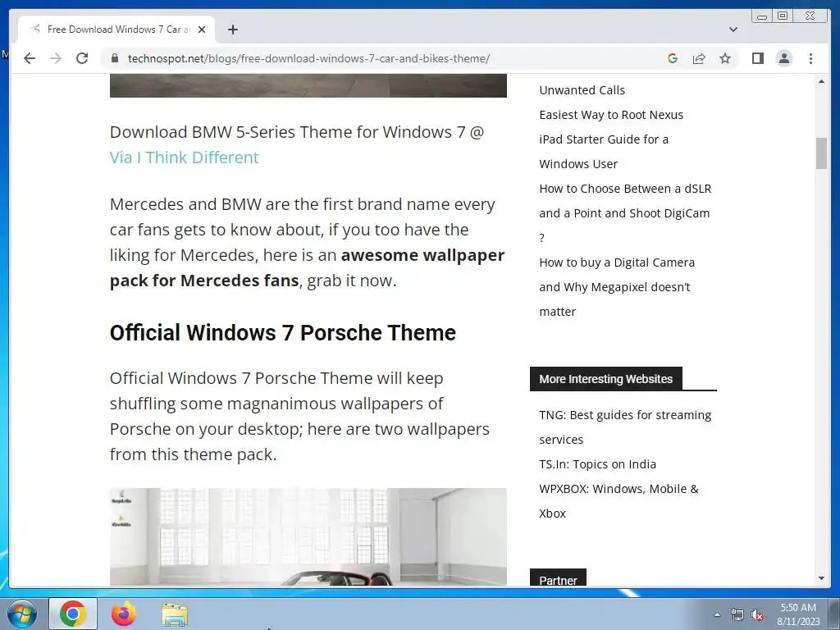Screen dimensions: 840x630
Task: View site information lock icon
Action: (x=114, y=58)
